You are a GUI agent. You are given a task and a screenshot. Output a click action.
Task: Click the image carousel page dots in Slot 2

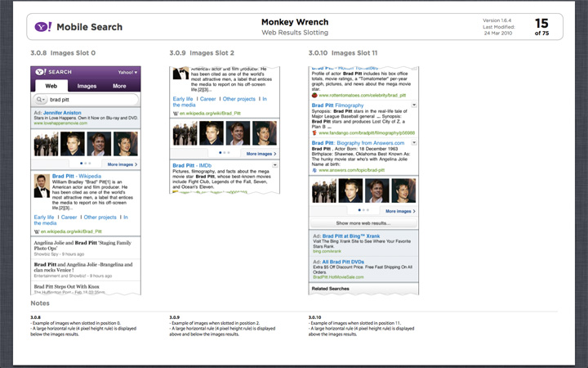point(224,153)
